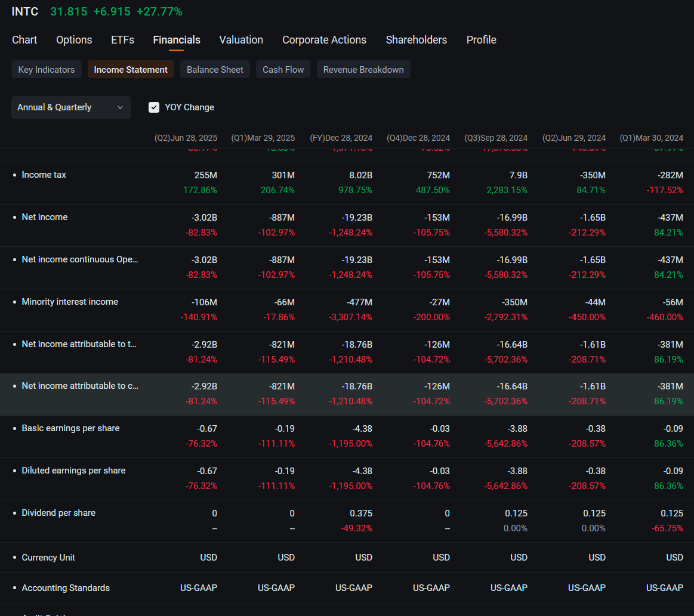
Task: Click the (Q4)Dec 28, 2024 column header
Action: tap(418, 138)
